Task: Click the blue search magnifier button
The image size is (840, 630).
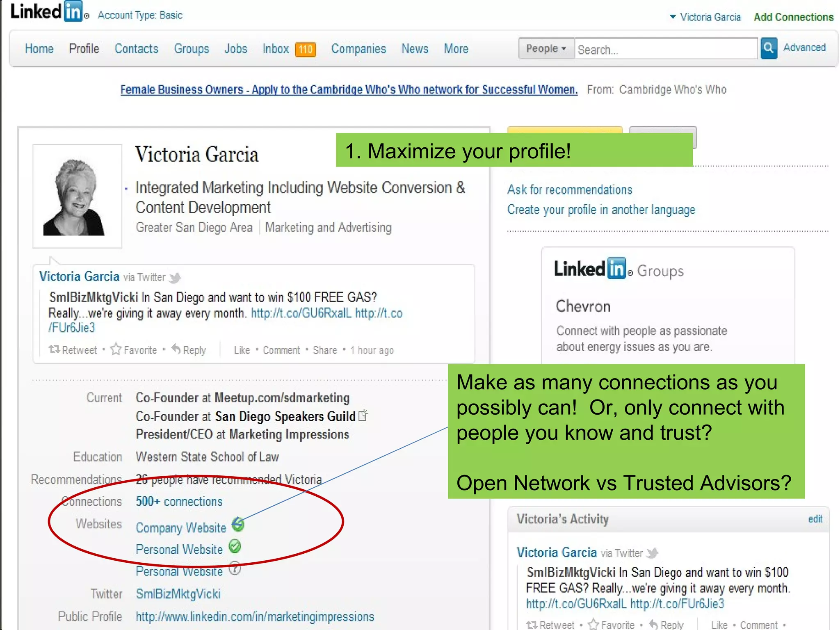Action: [x=769, y=48]
